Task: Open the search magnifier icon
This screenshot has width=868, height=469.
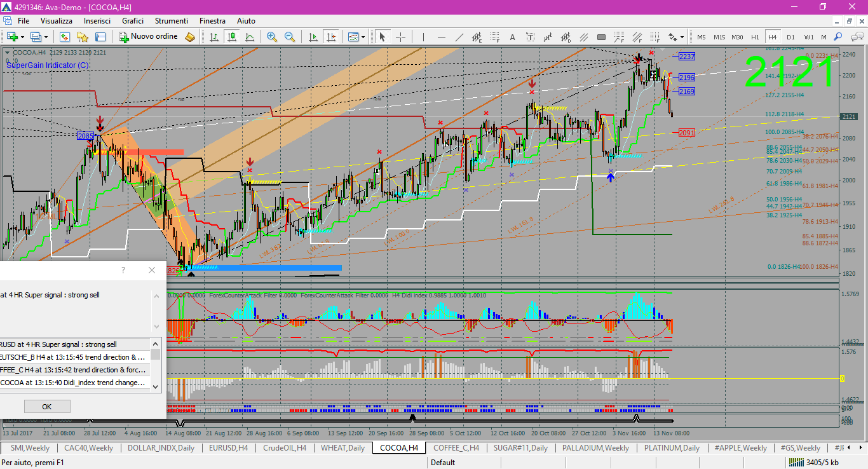Action: pos(838,37)
